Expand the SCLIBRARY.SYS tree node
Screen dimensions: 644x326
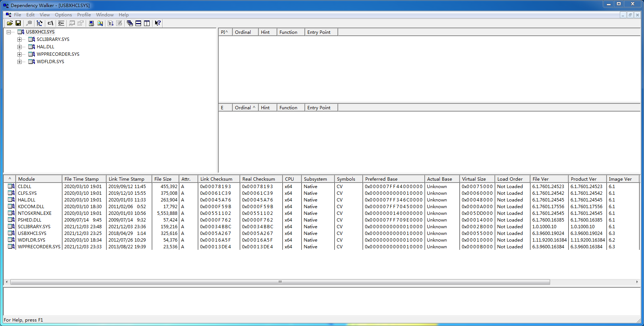19,39
